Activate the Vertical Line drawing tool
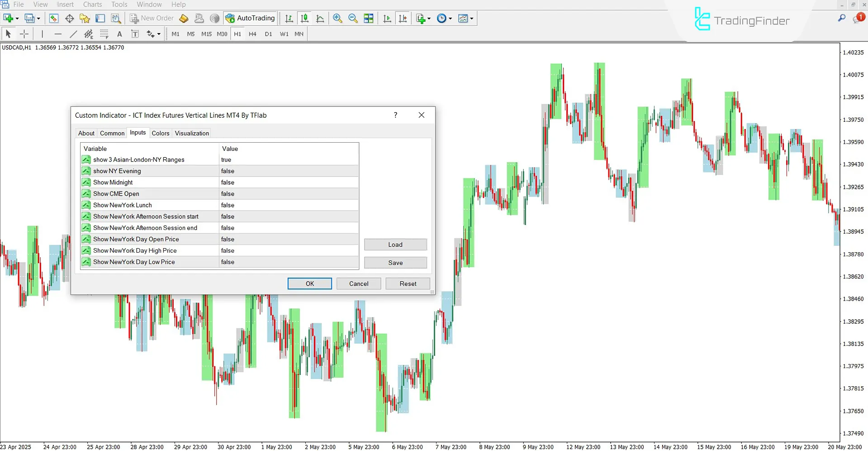The image size is (868, 451). 42,34
